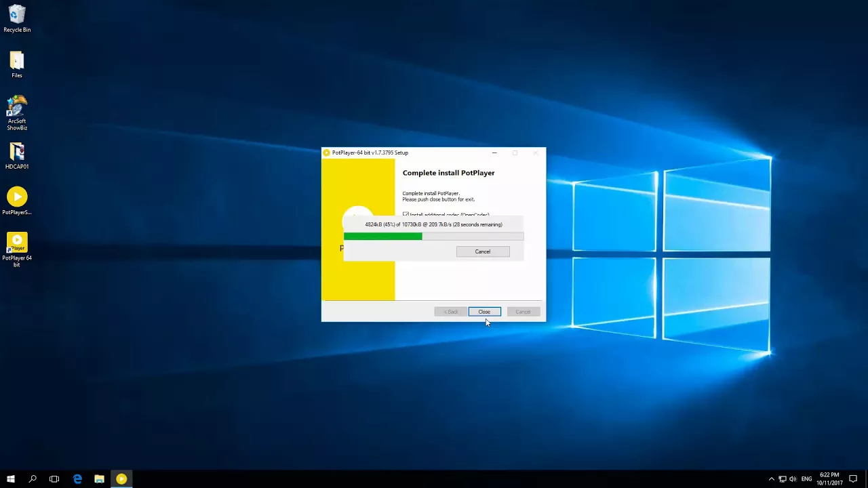Open the network status tray icon
Screen dimensions: 868x488
tap(782, 479)
